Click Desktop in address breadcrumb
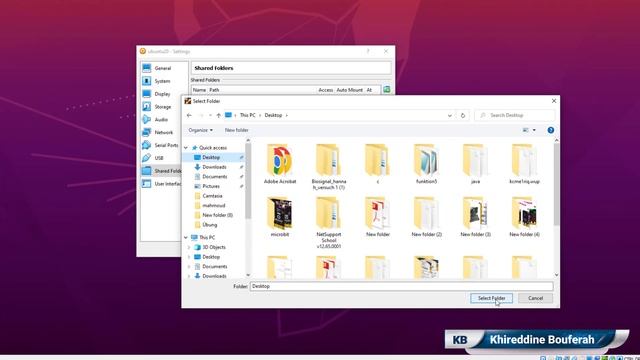This screenshot has width=640, height=360. point(273,116)
